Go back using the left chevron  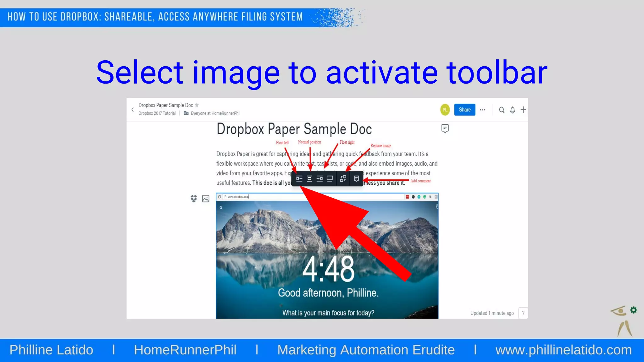point(132,110)
